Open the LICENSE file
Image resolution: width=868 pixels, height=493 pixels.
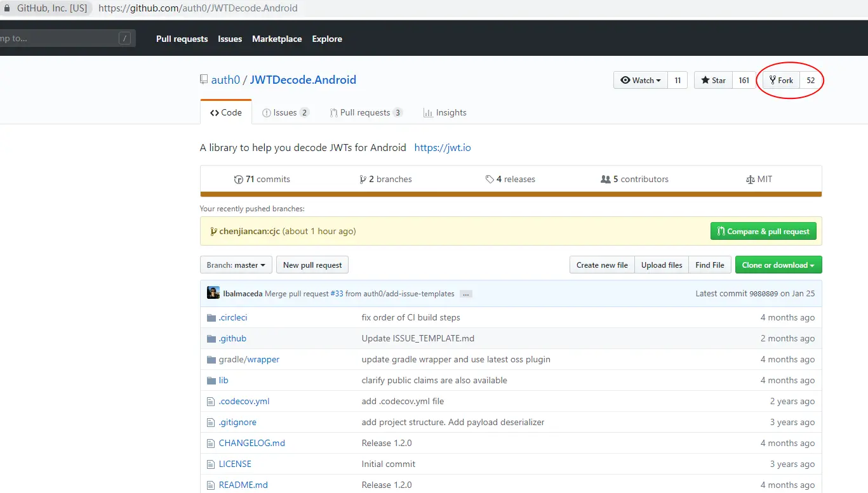tap(235, 464)
